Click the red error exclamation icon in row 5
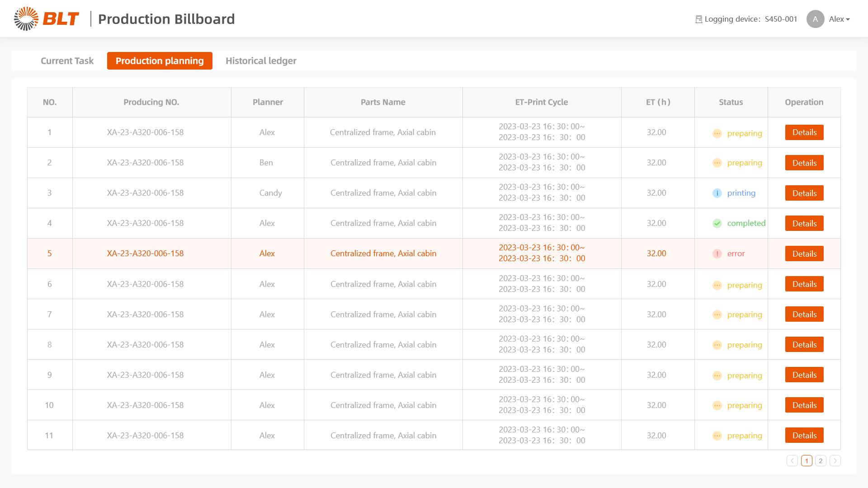This screenshot has width=868, height=488. click(717, 254)
